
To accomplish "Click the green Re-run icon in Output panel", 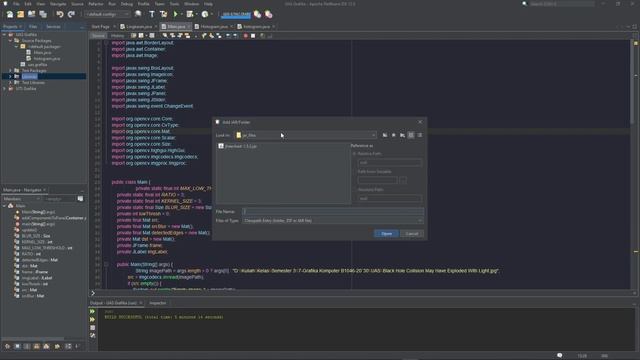I will coord(93,311).
